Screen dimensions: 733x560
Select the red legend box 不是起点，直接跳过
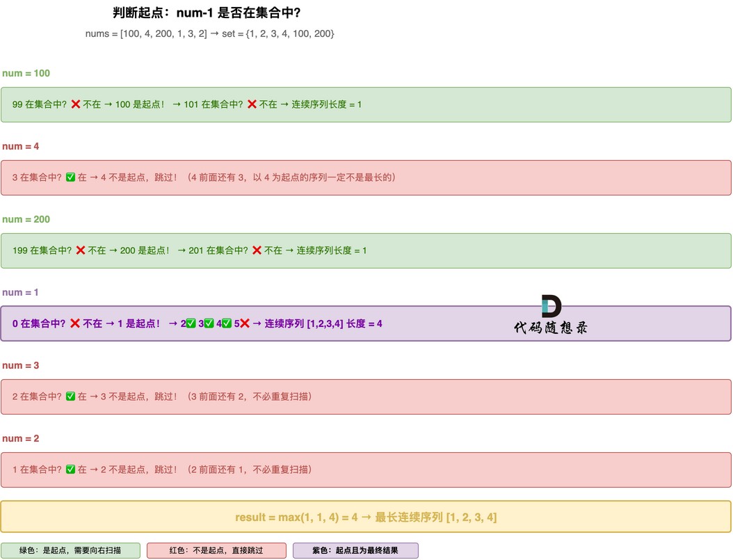click(216, 550)
